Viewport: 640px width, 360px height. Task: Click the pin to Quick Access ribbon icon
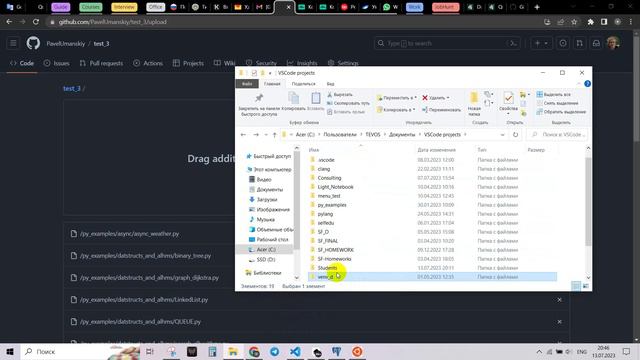coord(259,98)
